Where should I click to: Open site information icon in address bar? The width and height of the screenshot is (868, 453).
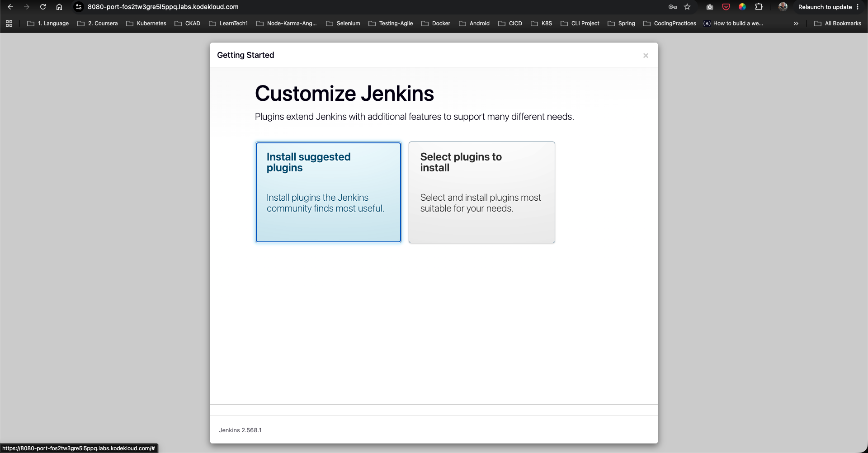tap(79, 7)
